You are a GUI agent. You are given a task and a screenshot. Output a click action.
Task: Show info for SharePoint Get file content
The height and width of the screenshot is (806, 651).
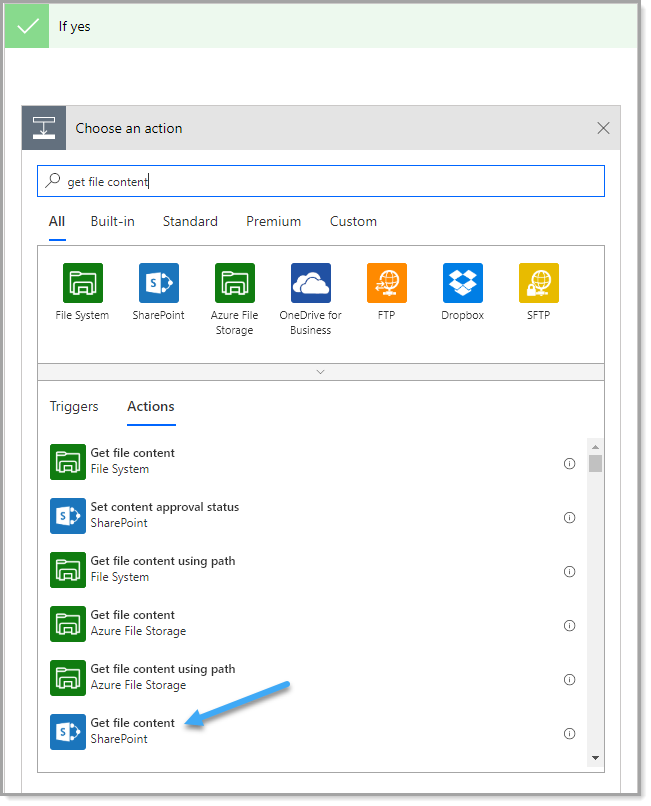[x=569, y=734]
